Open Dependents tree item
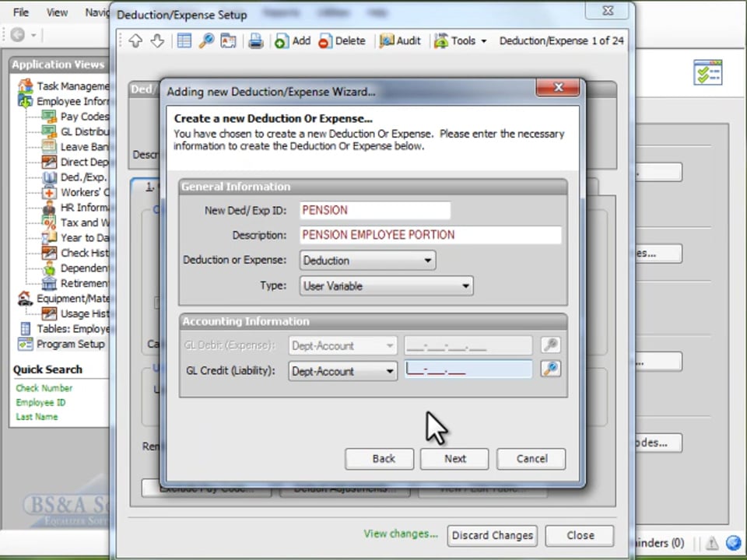Viewport: 747px width, 560px height. tap(75, 268)
